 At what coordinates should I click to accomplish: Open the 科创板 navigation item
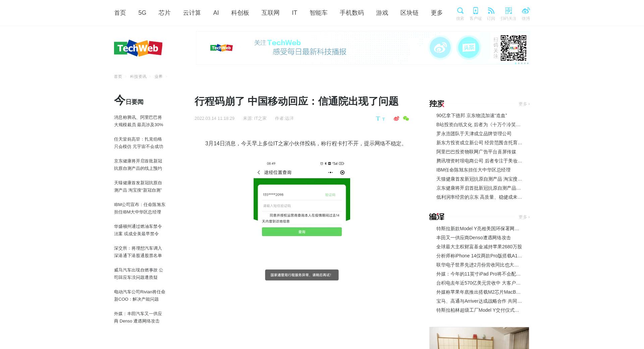tap(240, 13)
